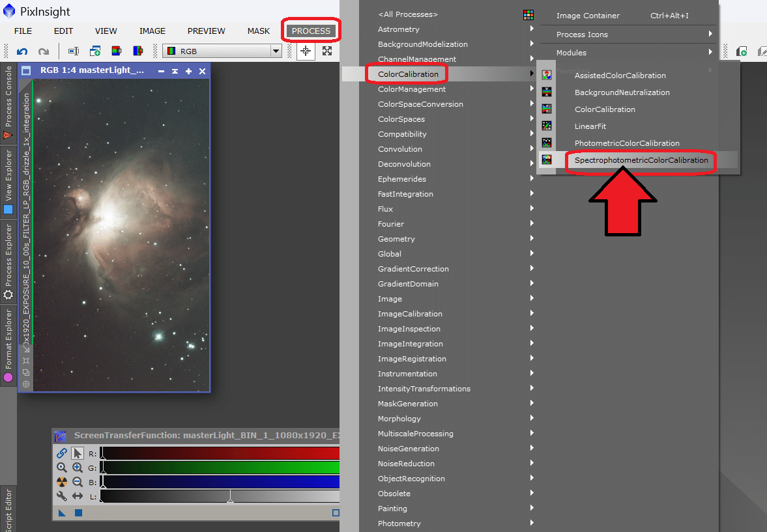This screenshot has height=532, width=767.
Task: Open the PREVIEW menu
Action: pyautogui.click(x=207, y=31)
